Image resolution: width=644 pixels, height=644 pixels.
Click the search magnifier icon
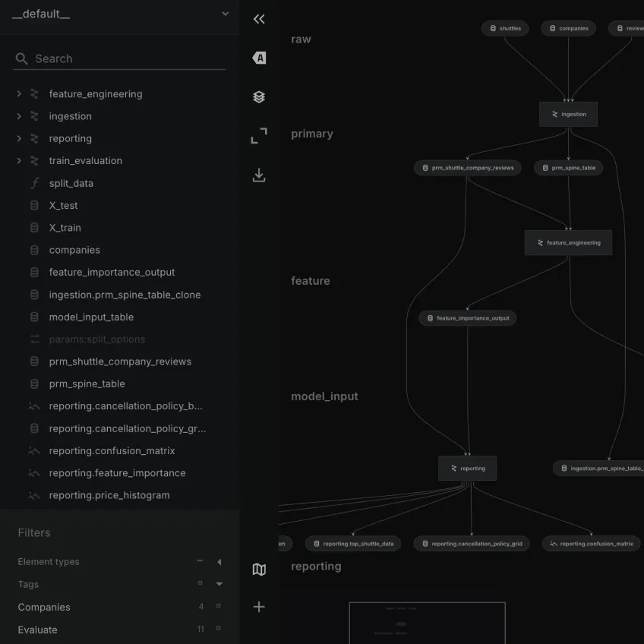tap(21, 58)
